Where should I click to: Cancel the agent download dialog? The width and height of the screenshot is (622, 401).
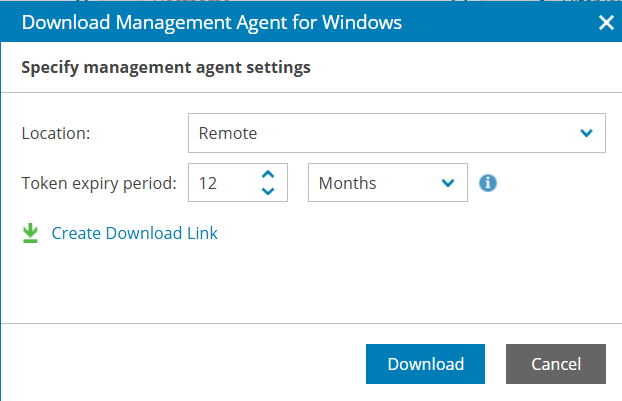coord(556,364)
